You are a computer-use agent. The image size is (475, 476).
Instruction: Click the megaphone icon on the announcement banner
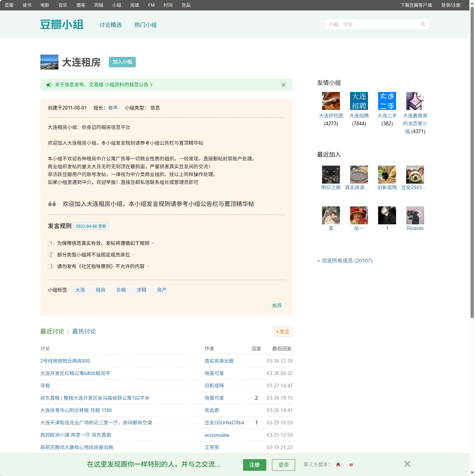(x=49, y=85)
